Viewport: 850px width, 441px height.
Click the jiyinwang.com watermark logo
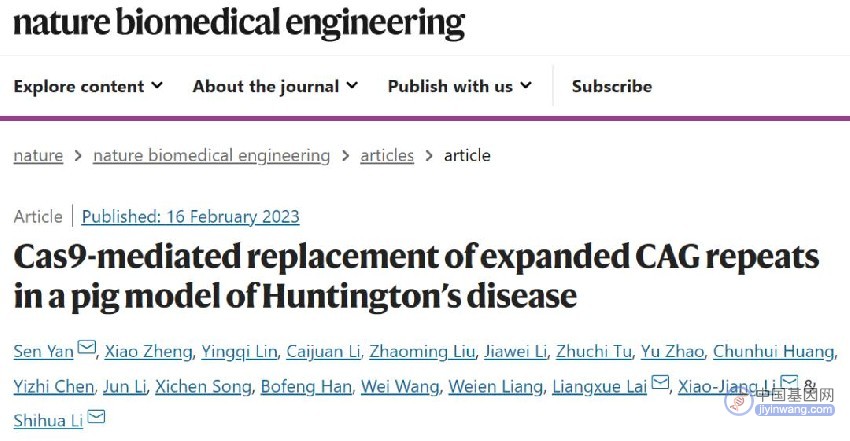coord(780,401)
